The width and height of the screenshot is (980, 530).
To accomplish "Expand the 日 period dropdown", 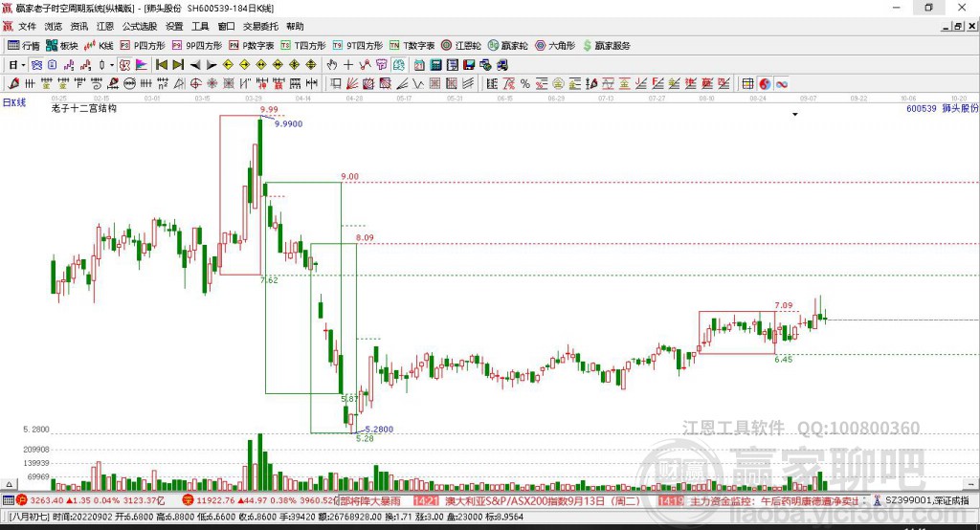I will coord(23,65).
